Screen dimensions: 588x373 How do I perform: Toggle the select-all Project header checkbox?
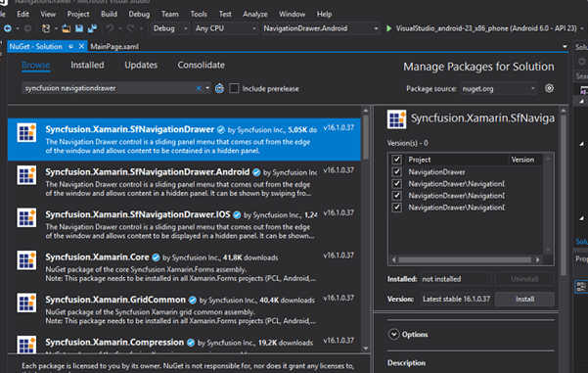397,160
